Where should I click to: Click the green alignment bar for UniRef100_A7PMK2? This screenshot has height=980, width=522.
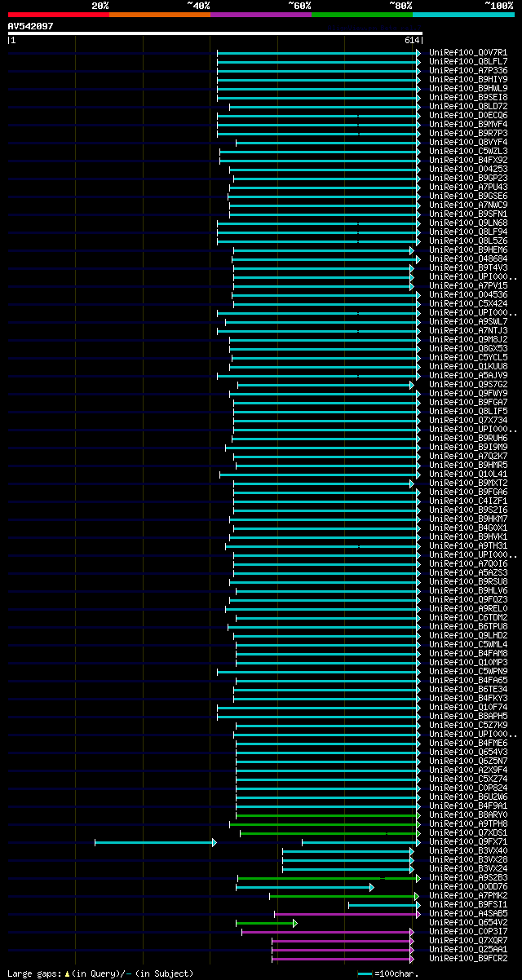point(344,895)
